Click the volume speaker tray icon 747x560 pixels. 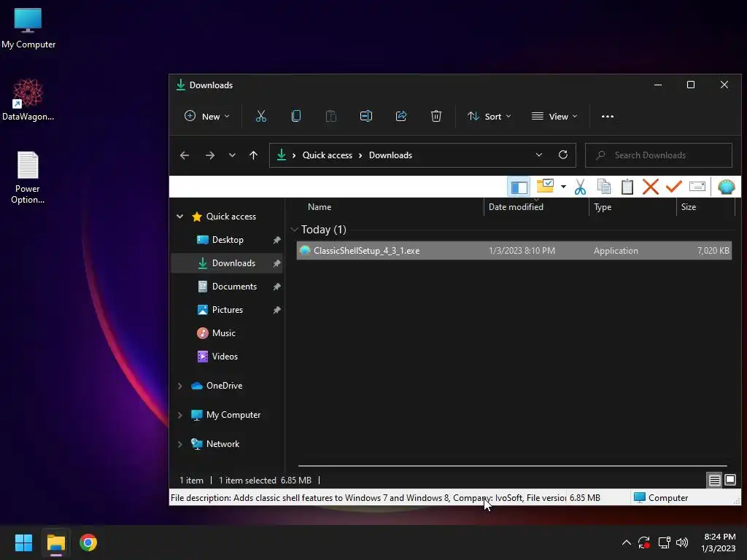pos(682,542)
